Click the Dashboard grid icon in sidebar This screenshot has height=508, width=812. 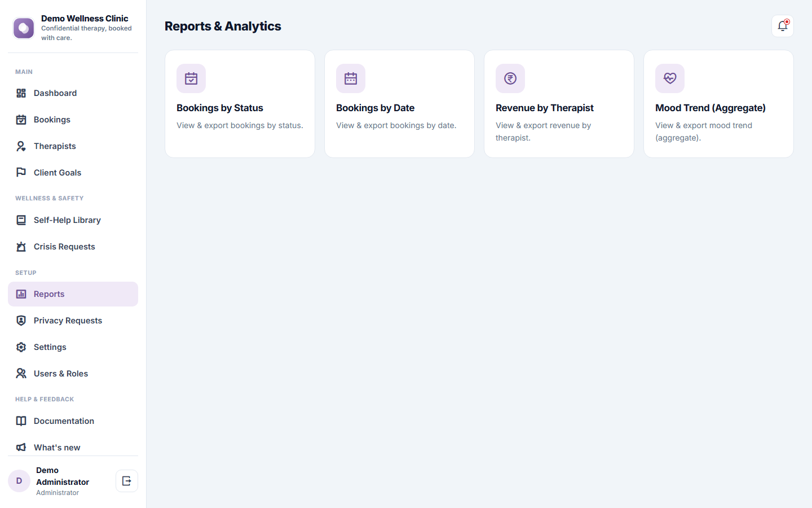pyautogui.click(x=21, y=93)
